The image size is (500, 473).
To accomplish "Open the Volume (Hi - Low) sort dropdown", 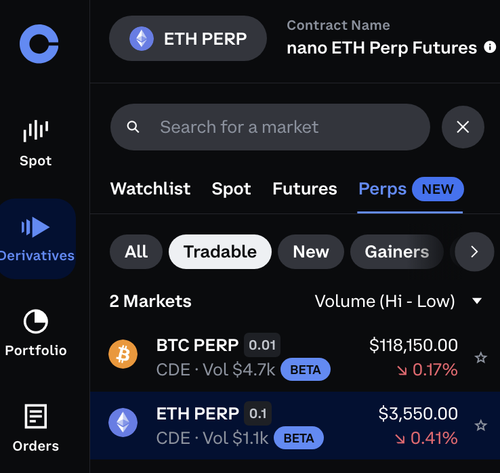I will click(x=398, y=301).
